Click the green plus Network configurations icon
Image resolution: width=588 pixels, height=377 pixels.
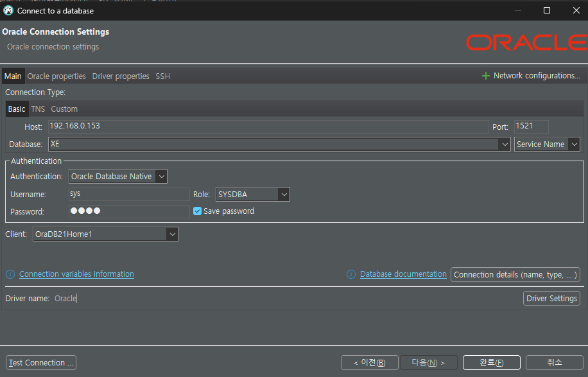coord(486,76)
